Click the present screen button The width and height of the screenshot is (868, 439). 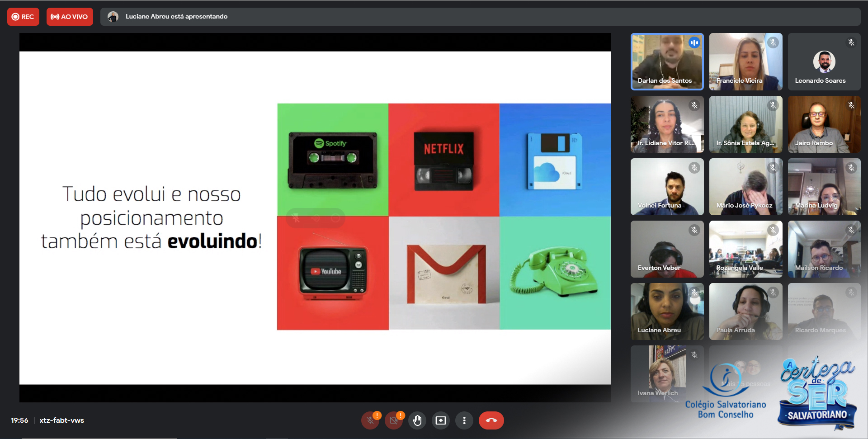point(441,420)
